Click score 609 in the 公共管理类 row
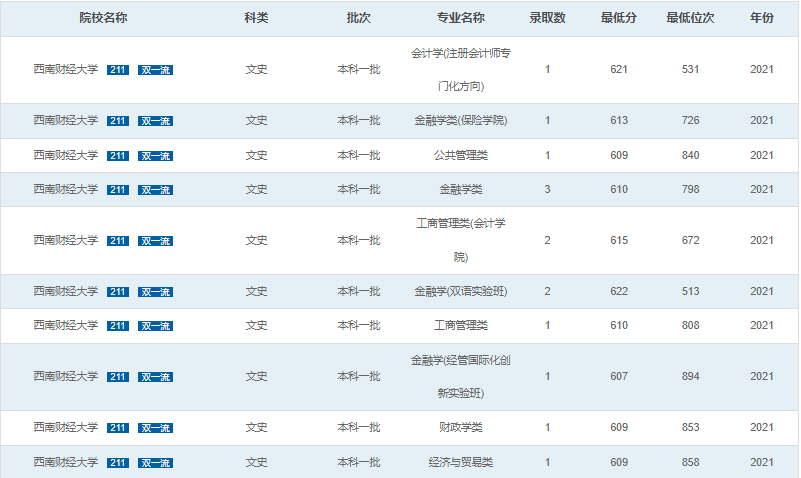The width and height of the screenshot is (801, 478). [x=619, y=155]
